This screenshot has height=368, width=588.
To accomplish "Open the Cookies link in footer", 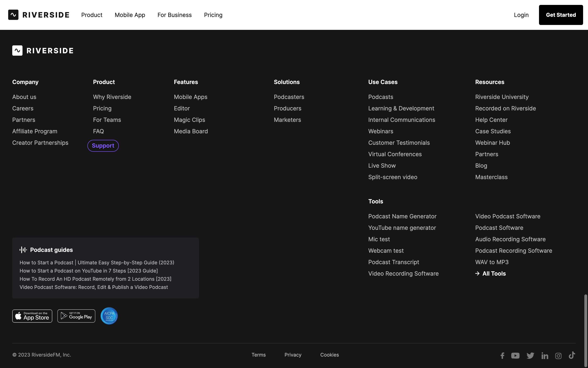I will pos(330,355).
